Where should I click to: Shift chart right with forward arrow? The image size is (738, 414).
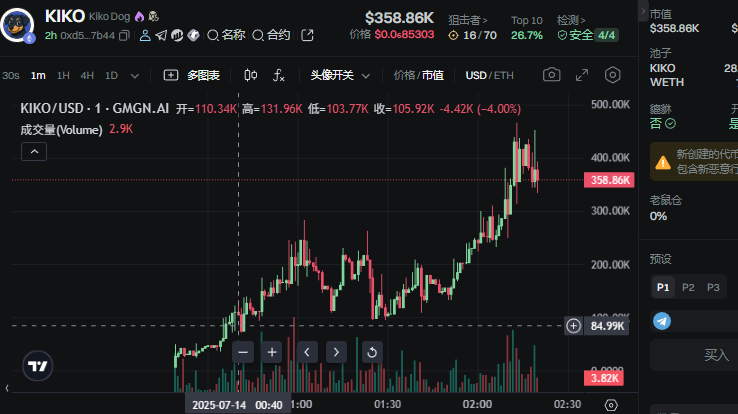(x=336, y=352)
